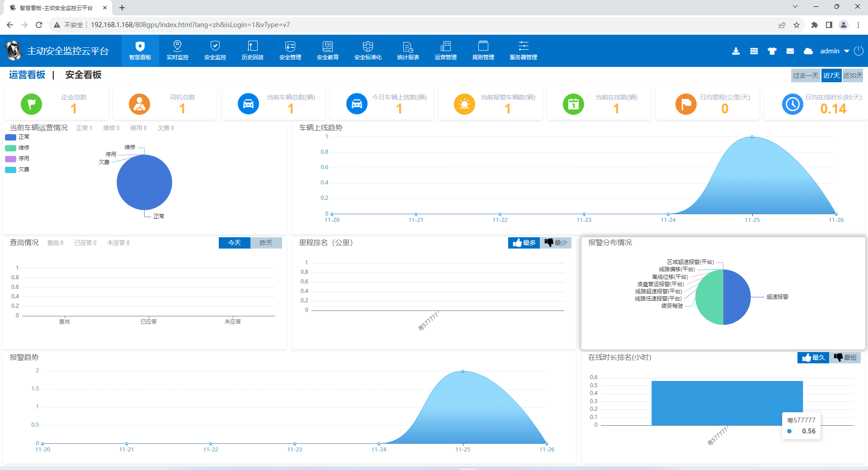Image resolution: width=868 pixels, height=470 pixels.
Task: Click the grid apps icon in header
Action: (754, 51)
